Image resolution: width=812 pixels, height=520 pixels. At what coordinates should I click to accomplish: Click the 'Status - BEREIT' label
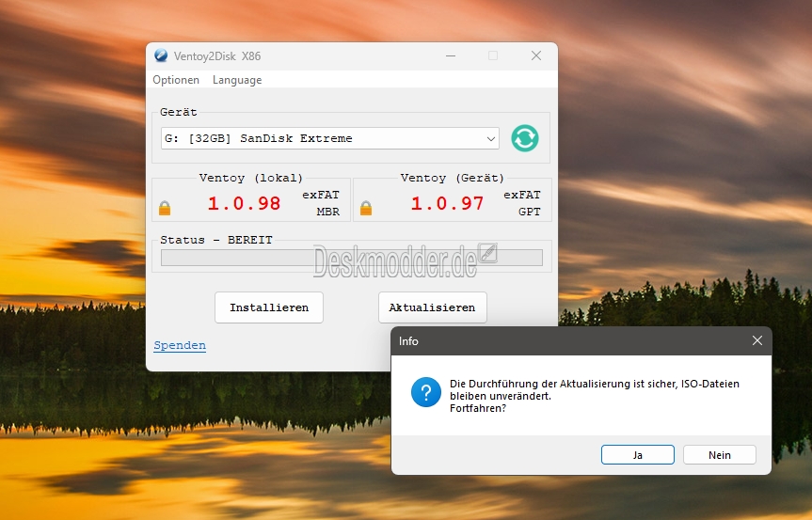pyautogui.click(x=216, y=240)
